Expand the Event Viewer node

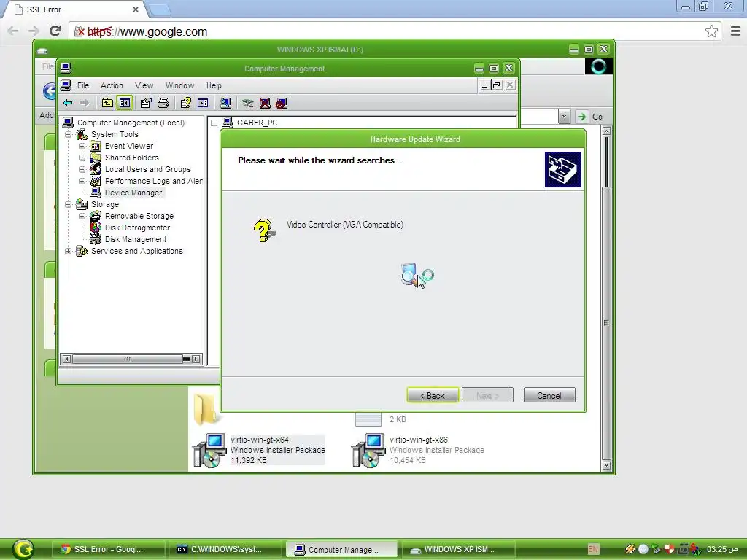[82, 146]
